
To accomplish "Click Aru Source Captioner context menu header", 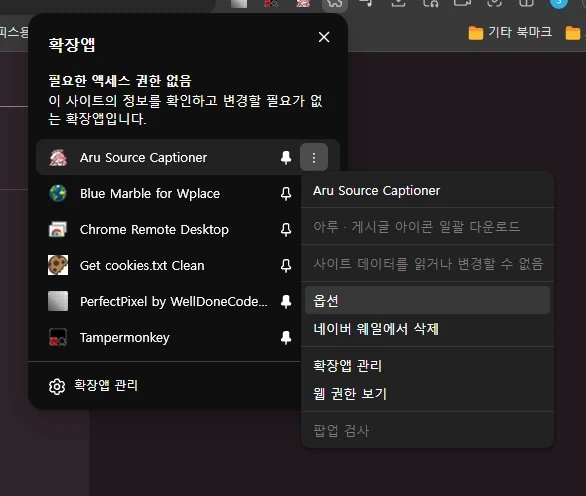I will click(x=427, y=191).
